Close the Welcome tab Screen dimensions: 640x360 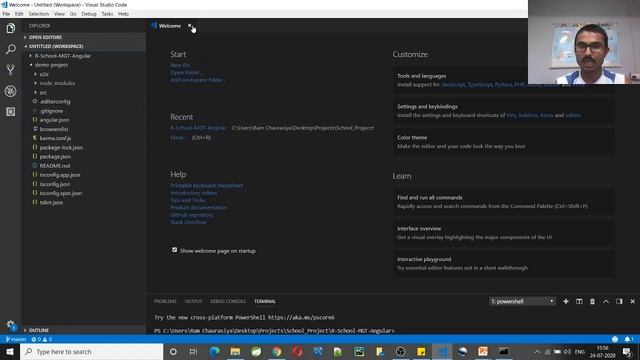click(x=189, y=26)
